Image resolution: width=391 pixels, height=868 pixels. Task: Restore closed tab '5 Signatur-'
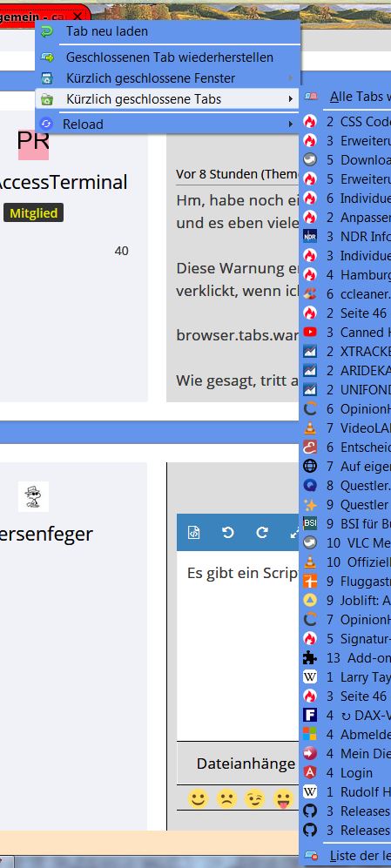coord(347,639)
